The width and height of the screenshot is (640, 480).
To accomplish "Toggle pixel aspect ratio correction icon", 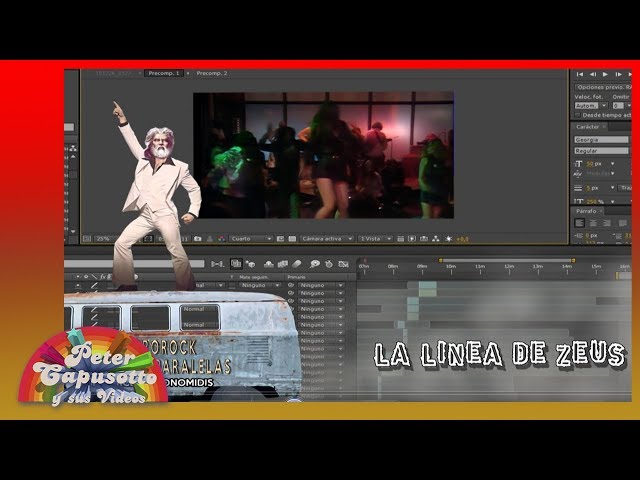I will point(400,239).
